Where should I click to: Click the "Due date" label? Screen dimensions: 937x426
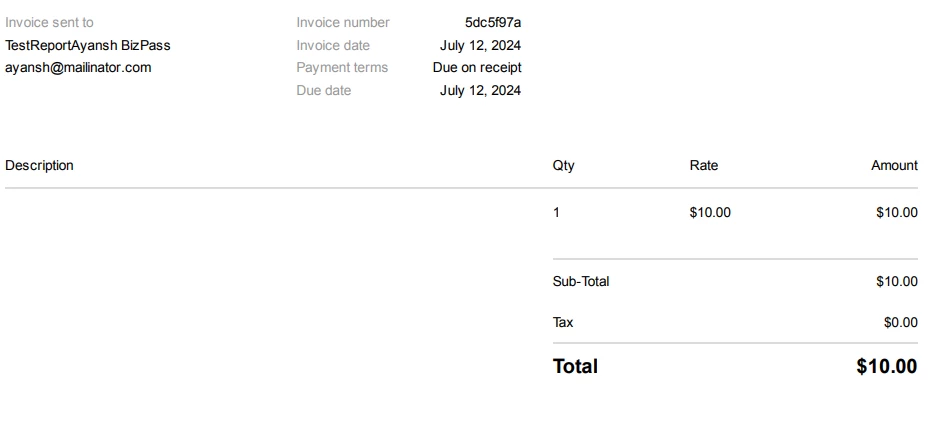(324, 91)
